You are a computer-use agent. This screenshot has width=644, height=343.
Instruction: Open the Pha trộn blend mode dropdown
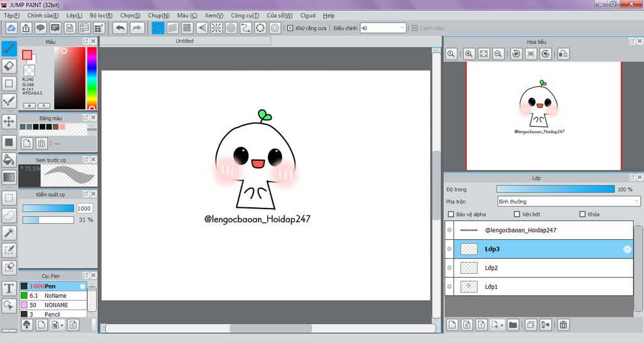568,202
